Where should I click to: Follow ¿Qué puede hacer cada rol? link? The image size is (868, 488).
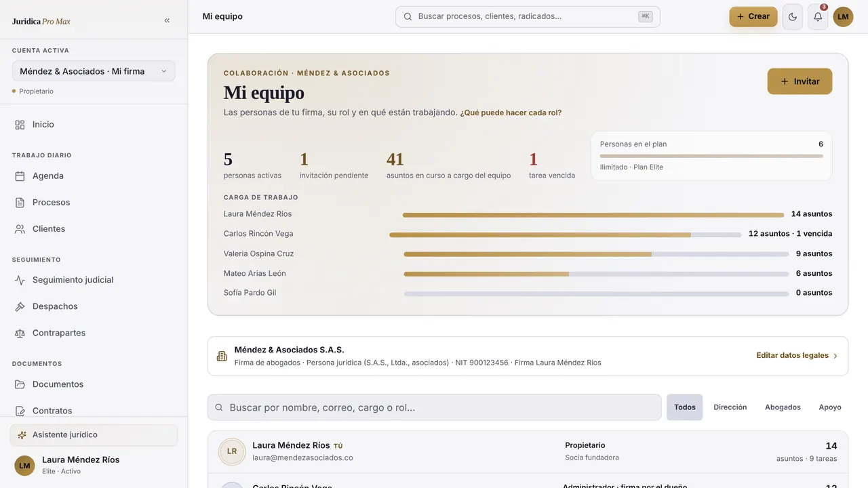pos(511,113)
